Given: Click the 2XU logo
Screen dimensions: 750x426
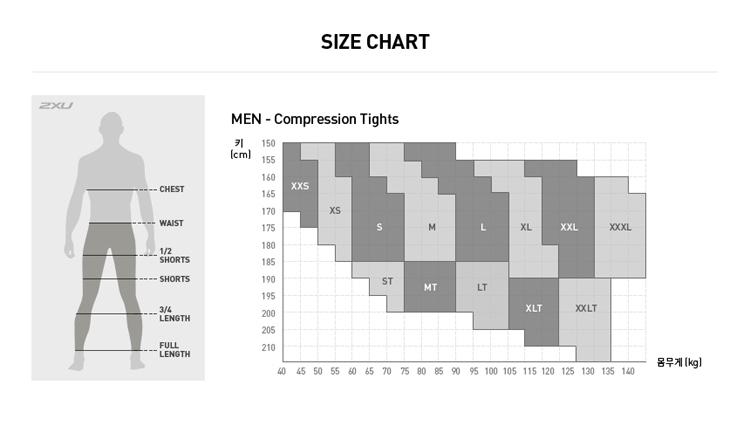Looking at the screenshot, I should tap(56, 105).
